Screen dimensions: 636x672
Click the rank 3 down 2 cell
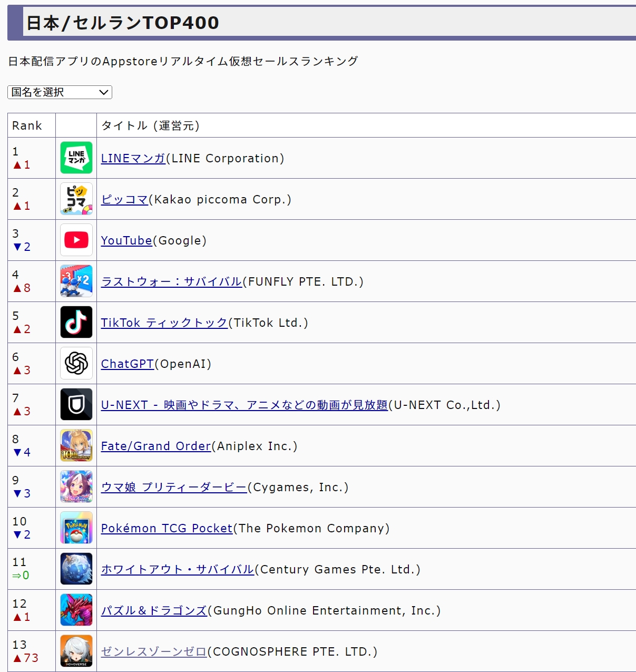(32, 240)
